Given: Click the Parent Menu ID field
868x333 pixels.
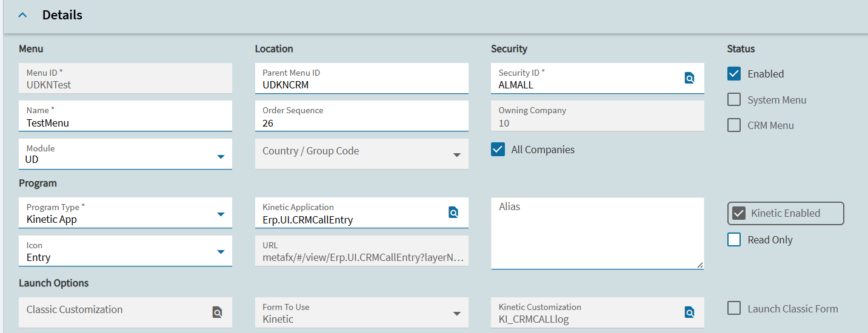Looking at the screenshot, I should click(361, 85).
